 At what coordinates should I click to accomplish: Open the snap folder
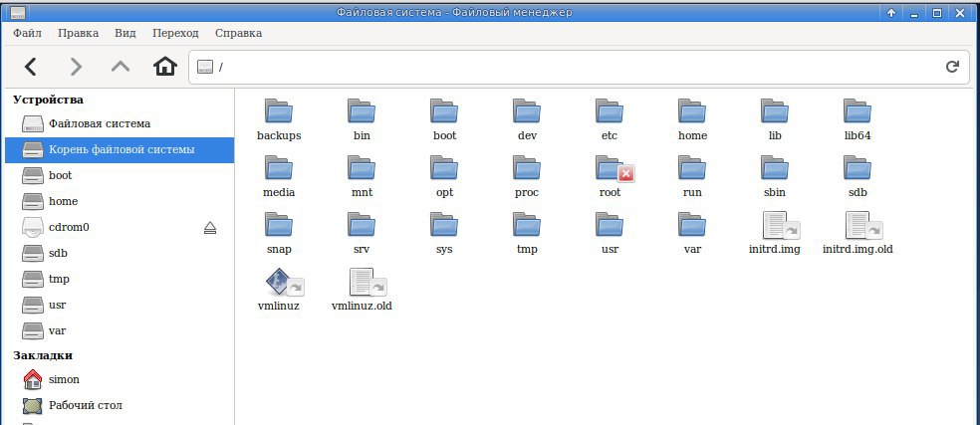click(279, 233)
